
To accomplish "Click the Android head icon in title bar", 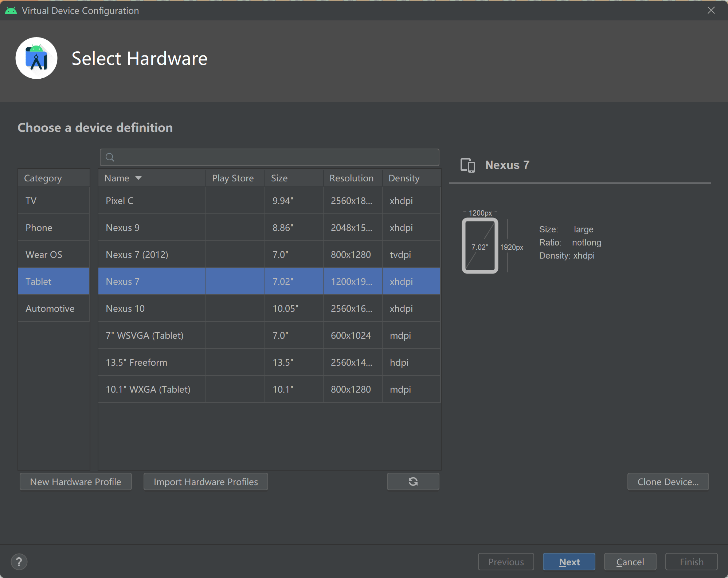I will tap(11, 11).
